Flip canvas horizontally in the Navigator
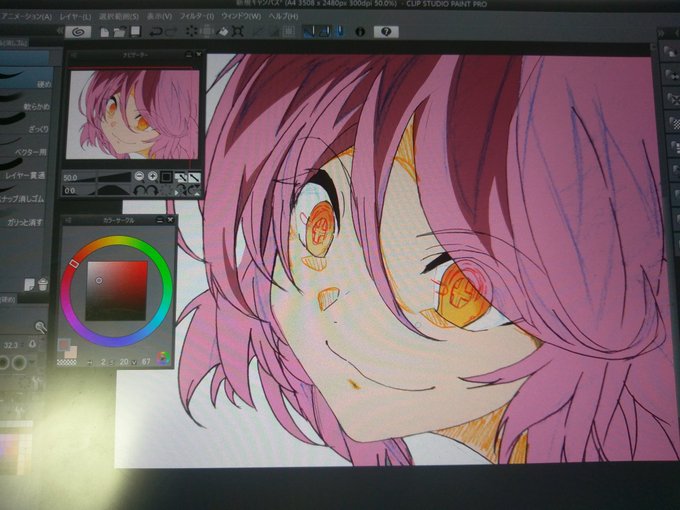This screenshot has width=680, height=510. [181, 190]
